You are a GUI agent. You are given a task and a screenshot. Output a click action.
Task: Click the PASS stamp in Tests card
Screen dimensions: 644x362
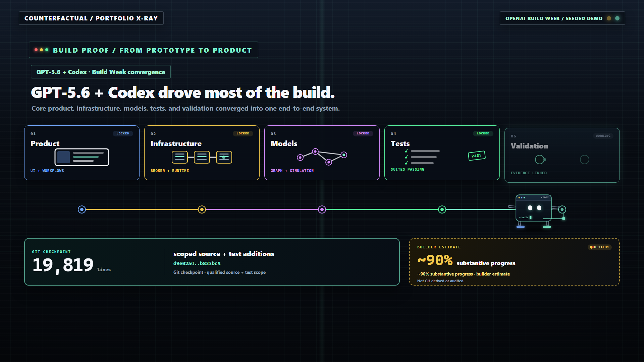(477, 156)
